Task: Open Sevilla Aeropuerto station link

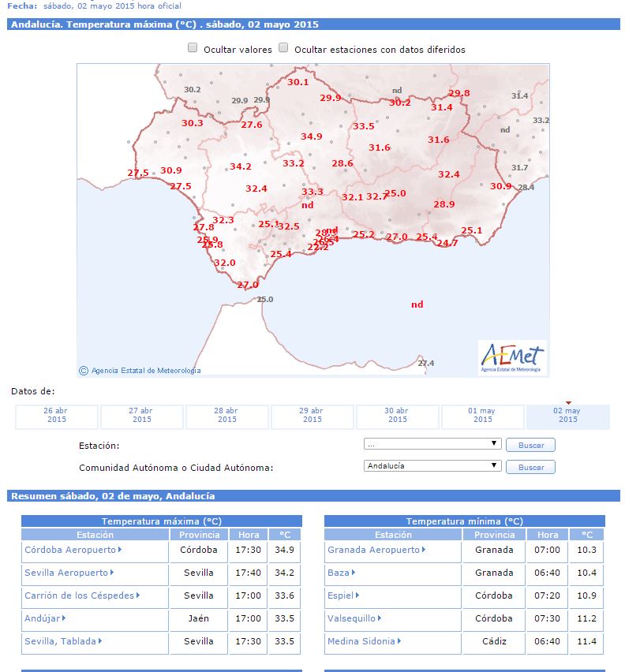Action: tap(69, 573)
